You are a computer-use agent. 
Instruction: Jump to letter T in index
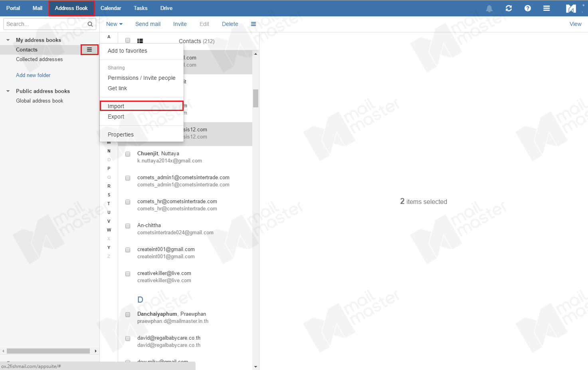click(109, 204)
